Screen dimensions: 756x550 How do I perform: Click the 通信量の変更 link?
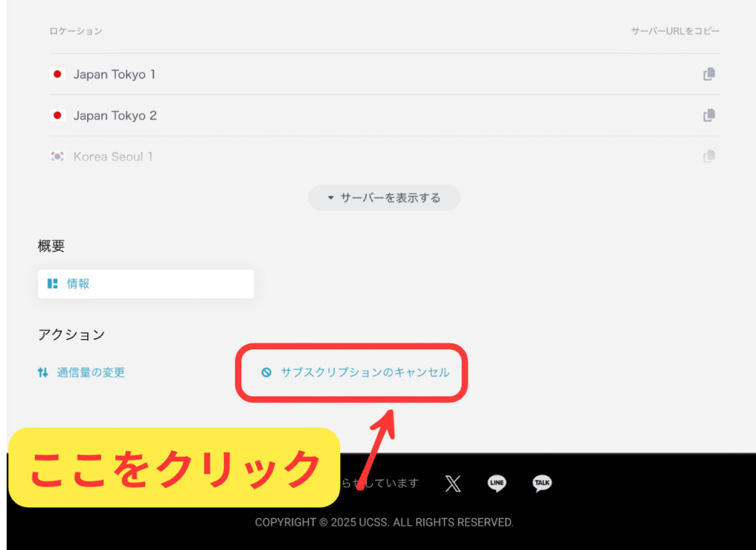pyautogui.click(x=91, y=373)
